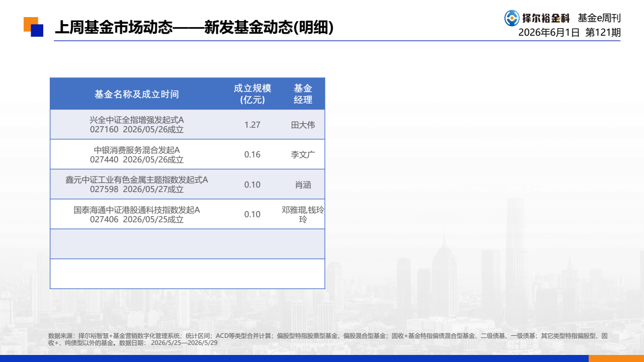The image size is (644, 362).
Task: Click the scale value 1.27
Action: point(253,125)
